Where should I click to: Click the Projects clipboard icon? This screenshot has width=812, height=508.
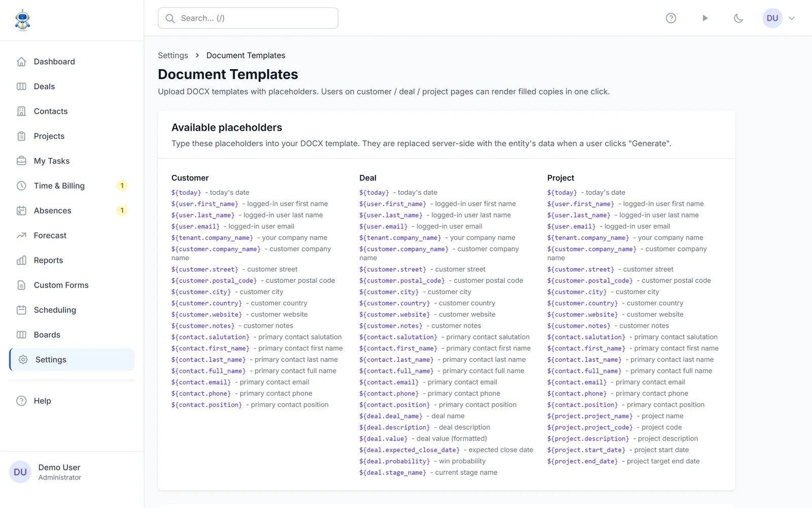[21, 136]
